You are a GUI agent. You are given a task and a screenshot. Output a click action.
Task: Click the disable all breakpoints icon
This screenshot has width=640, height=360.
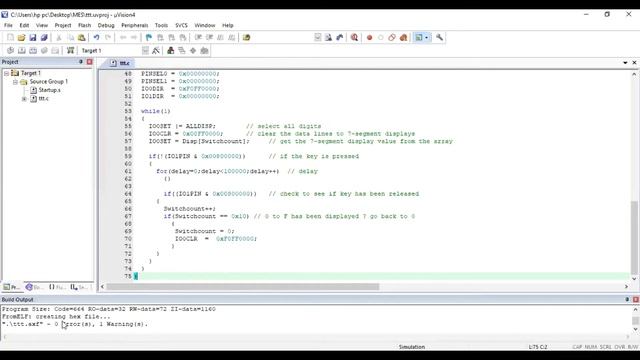coord(392,38)
